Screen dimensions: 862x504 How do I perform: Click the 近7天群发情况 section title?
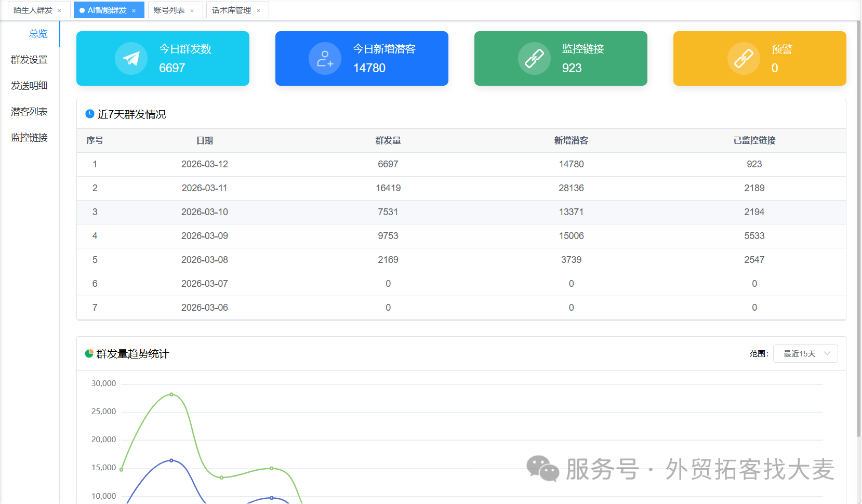[132, 114]
